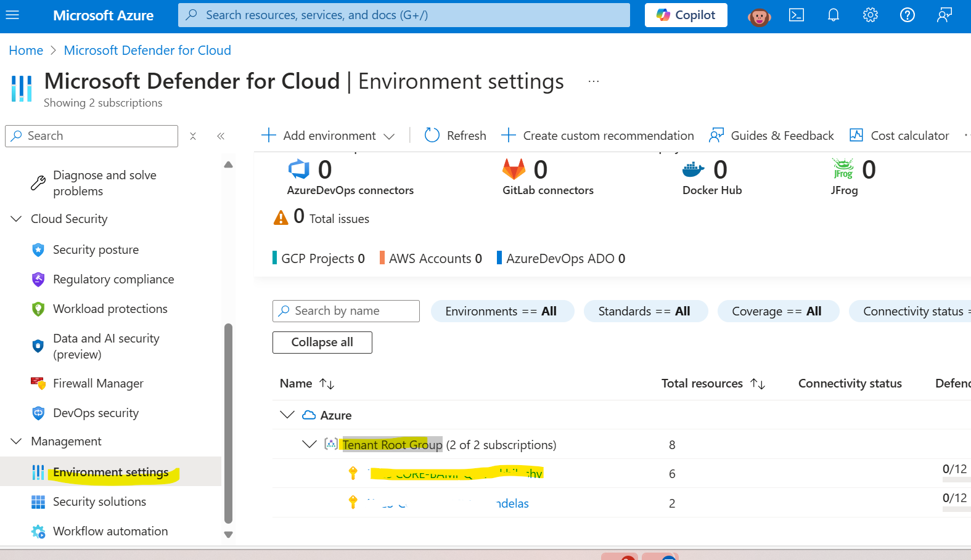Open the subscription with 6 resources

[x=455, y=474]
